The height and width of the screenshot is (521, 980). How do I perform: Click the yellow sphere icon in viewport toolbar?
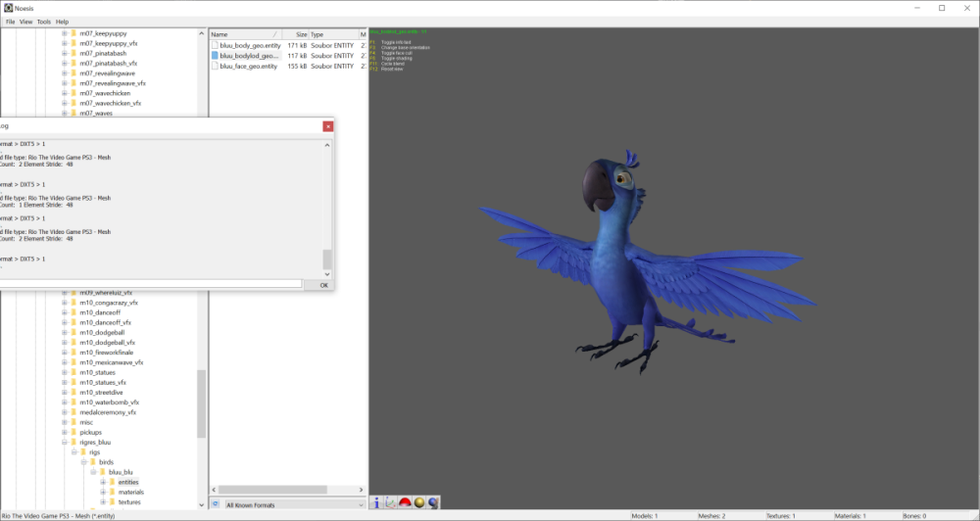419,502
